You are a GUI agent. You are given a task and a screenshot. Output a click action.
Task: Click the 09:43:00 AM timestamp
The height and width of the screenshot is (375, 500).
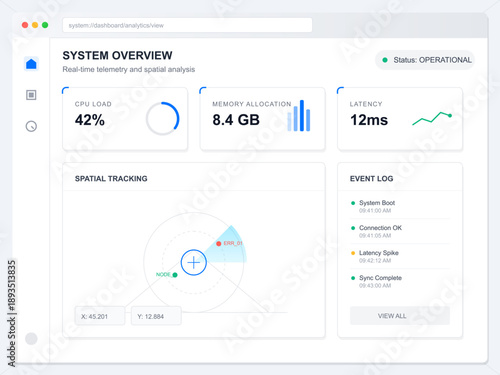[x=375, y=286]
